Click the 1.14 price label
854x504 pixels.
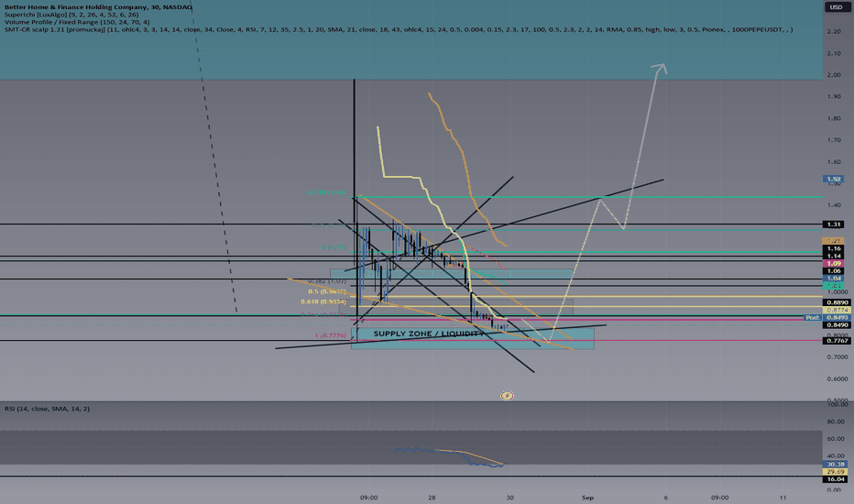coord(833,256)
